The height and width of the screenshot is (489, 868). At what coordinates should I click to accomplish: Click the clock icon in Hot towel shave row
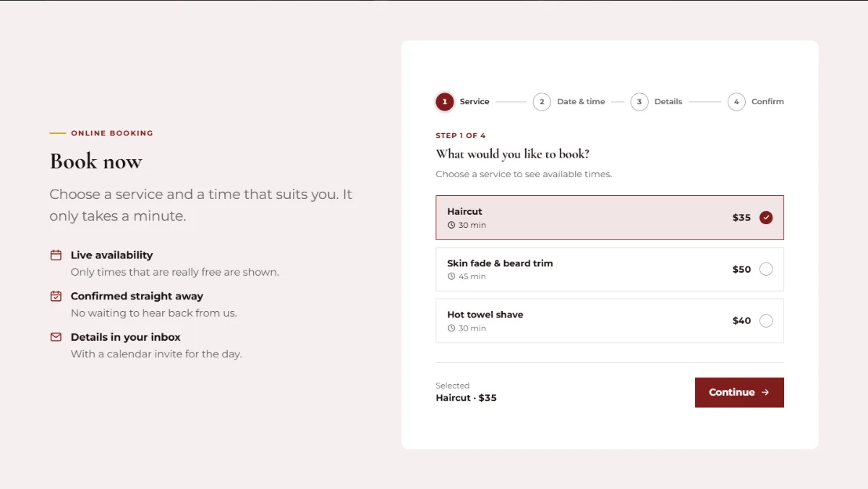click(451, 328)
